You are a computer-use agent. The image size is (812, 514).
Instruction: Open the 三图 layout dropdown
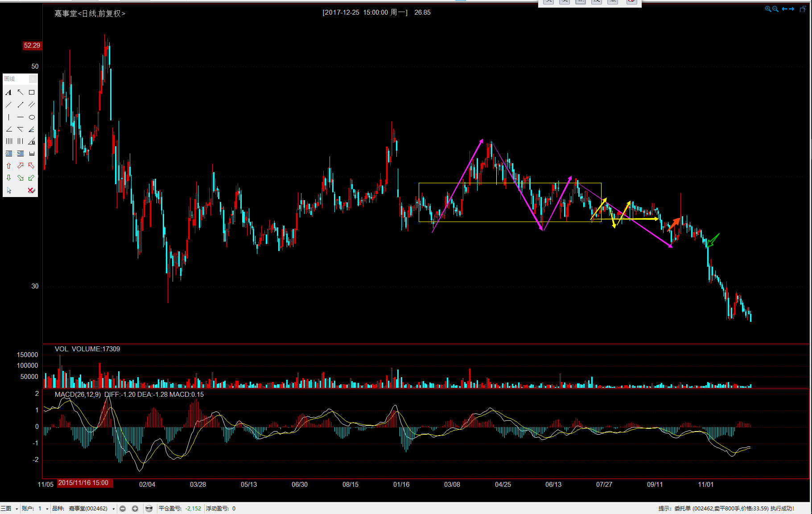(x=16, y=509)
